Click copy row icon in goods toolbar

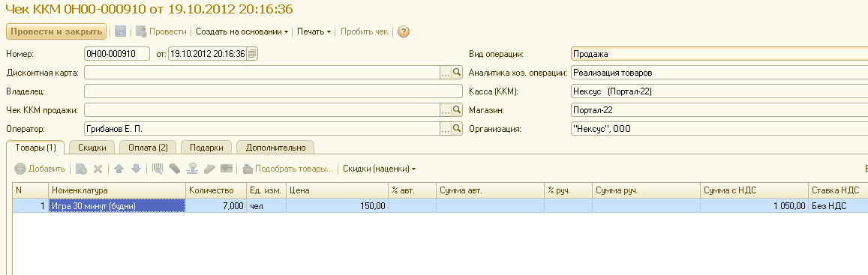(x=81, y=169)
